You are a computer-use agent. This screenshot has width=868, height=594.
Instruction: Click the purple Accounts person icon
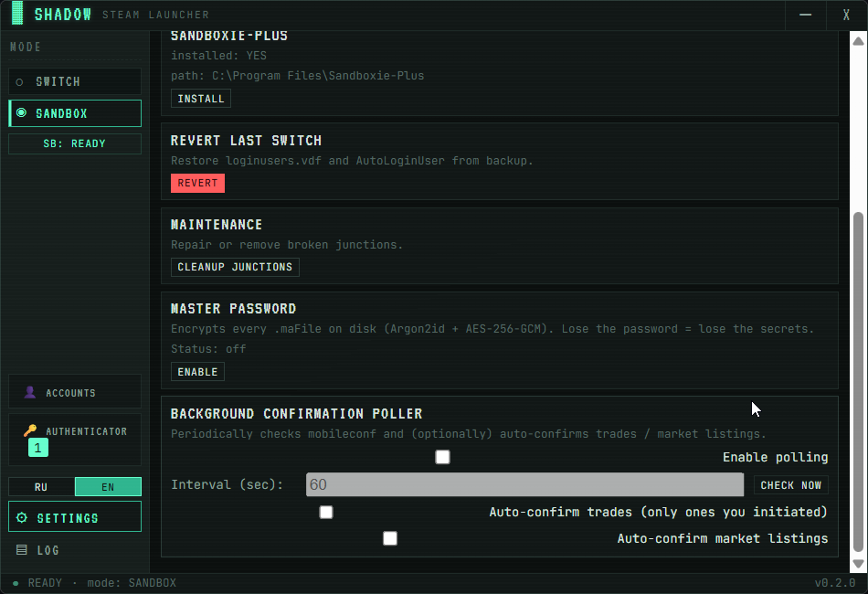tap(30, 392)
